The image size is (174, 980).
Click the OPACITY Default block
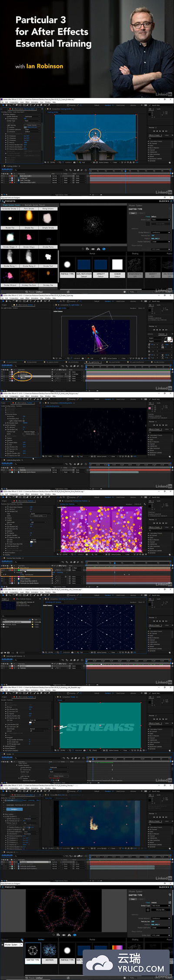pyautogui.click(x=100, y=267)
